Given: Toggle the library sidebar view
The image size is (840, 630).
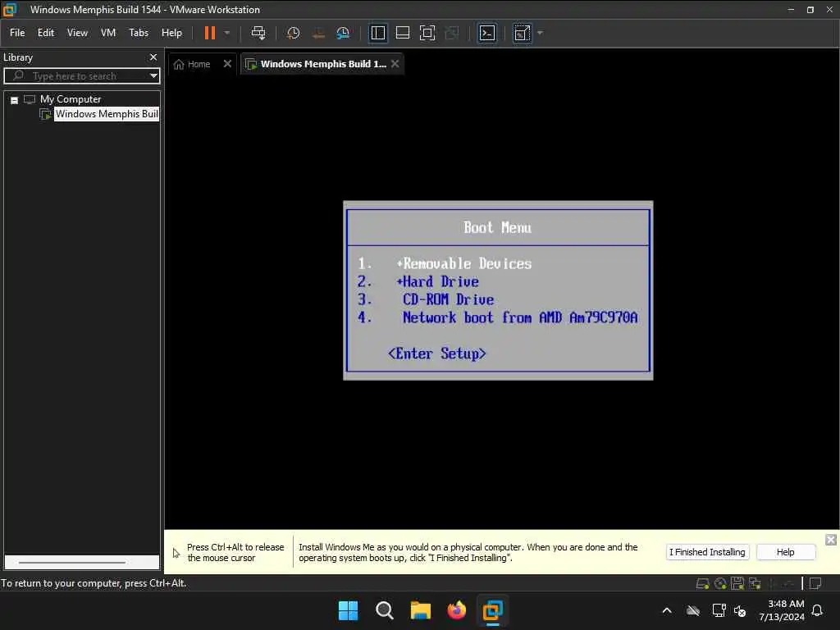Looking at the screenshot, I should click(x=378, y=33).
